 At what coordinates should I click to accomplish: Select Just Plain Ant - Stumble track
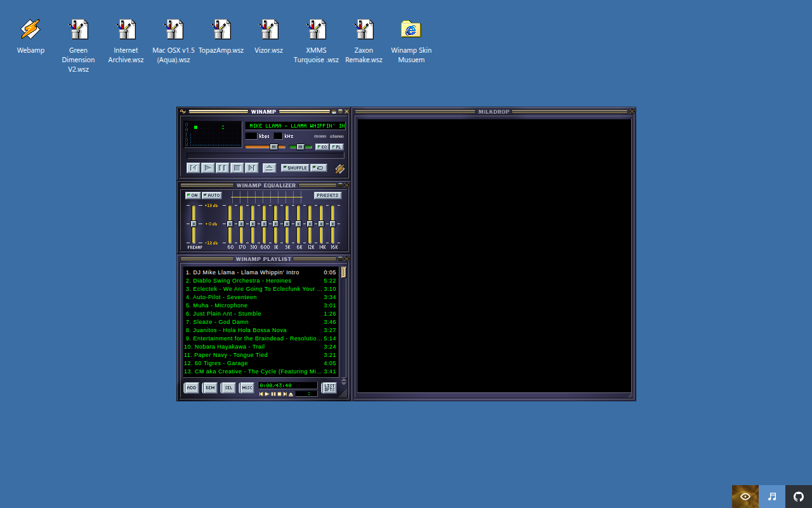coord(261,314)
